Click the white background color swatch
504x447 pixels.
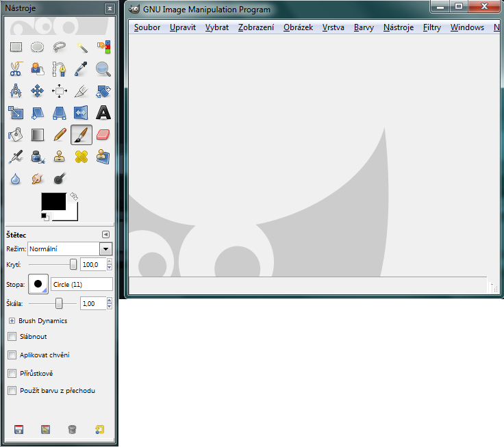tap(71, 214)
